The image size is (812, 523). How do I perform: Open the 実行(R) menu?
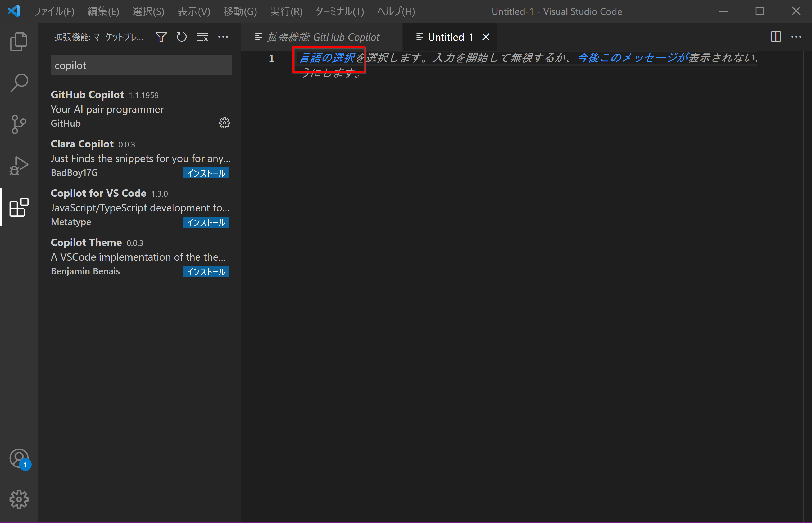[286, 12]
